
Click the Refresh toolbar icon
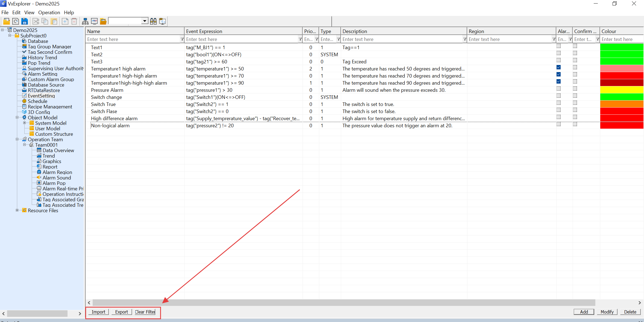[x=16, y=21]
